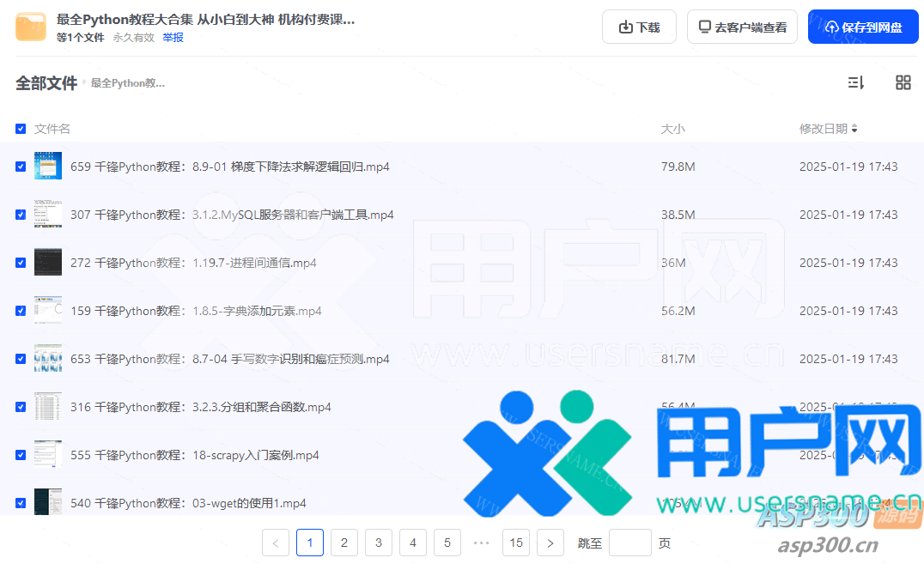Uncheck file 272 进程间通信 checkbox
The width and height of the screenshot is (924, 564).
point(21,263)
